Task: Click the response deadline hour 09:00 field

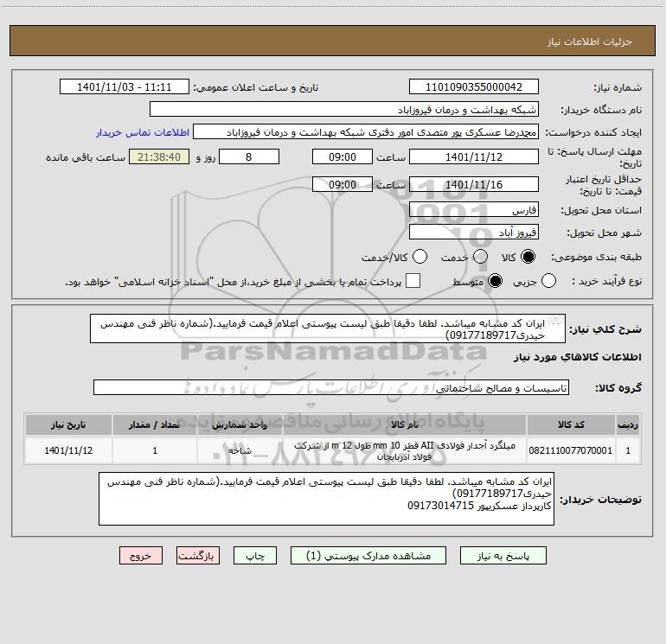Action: (x=343, y=157)
